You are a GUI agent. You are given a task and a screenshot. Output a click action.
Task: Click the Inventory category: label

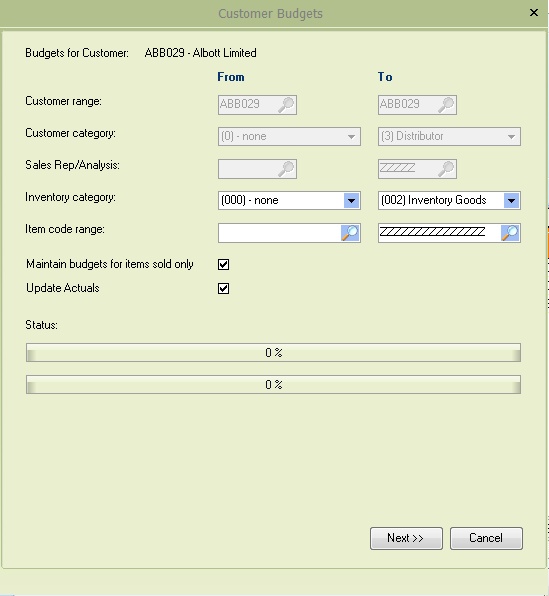[x=70, y=197]
